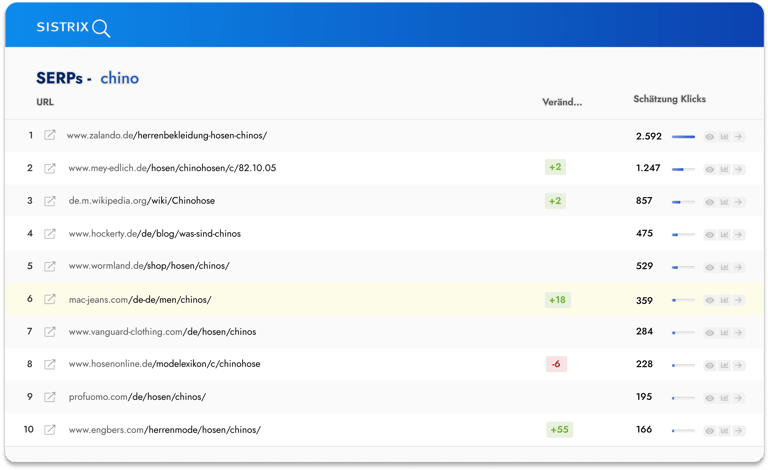
Task: Open external link icon for profuomo.com row
Action: click(49, 397)
